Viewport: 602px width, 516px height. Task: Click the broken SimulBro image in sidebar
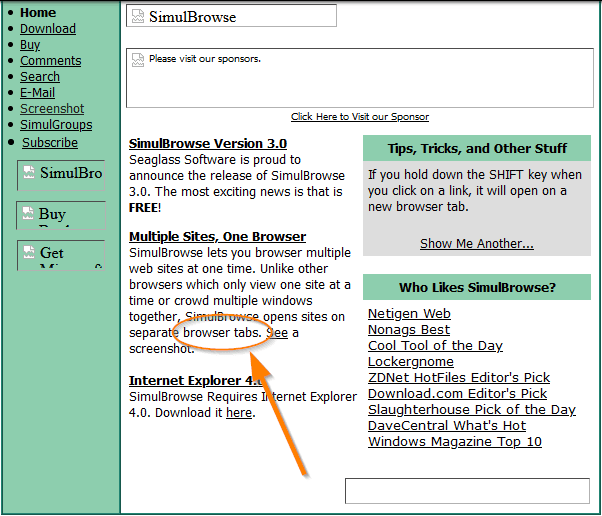tap(61, 175)
